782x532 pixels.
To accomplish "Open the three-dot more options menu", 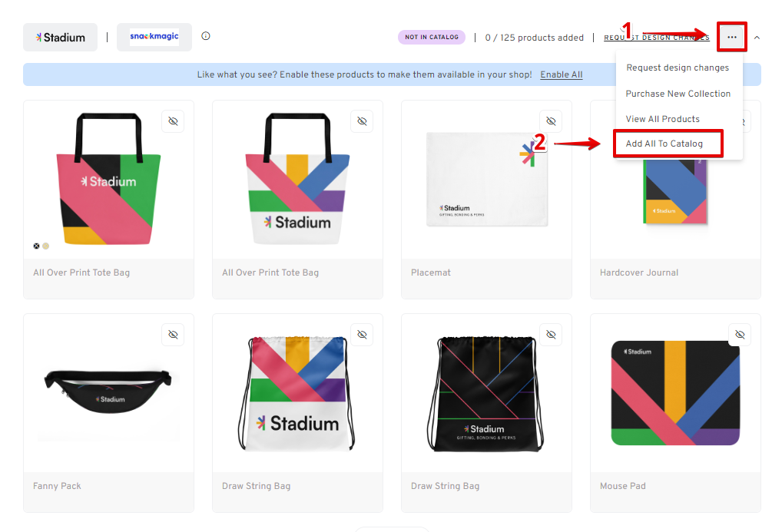I will [731, 36].
